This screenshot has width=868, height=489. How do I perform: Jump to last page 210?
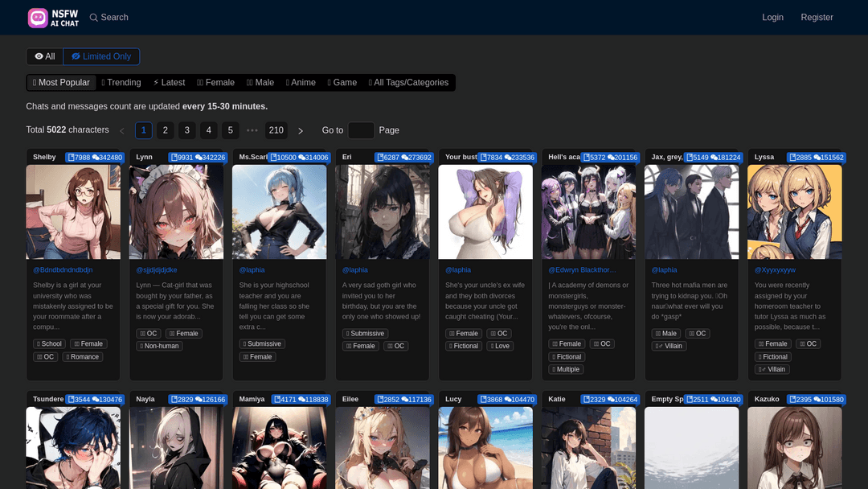276,130
